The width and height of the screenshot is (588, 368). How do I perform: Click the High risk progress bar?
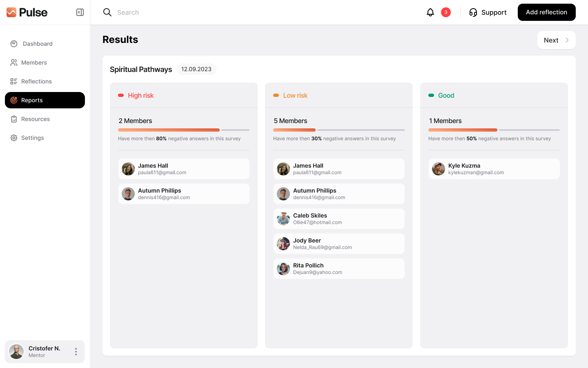click(183, 130)
